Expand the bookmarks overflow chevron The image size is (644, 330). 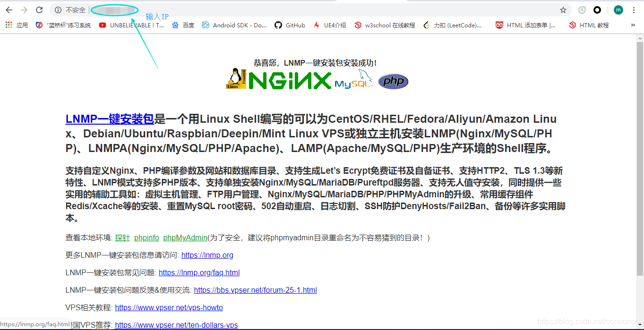coord(633,25)
